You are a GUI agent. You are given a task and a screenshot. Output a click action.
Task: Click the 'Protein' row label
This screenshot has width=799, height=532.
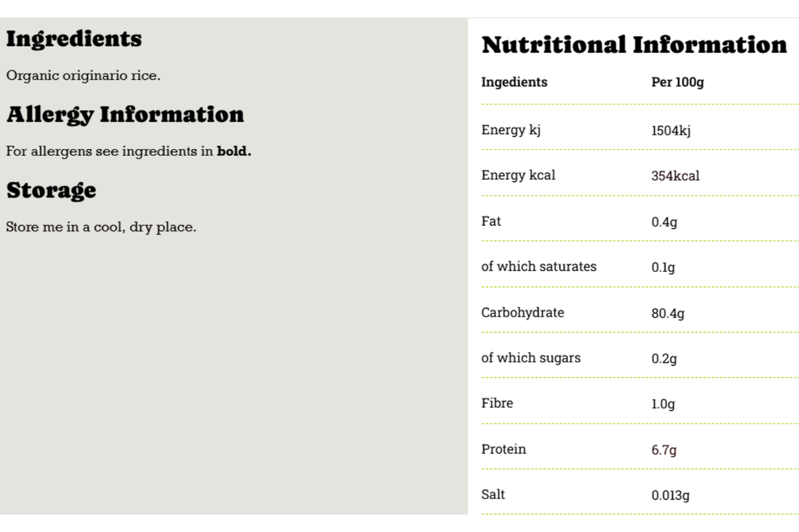(503, 449)
